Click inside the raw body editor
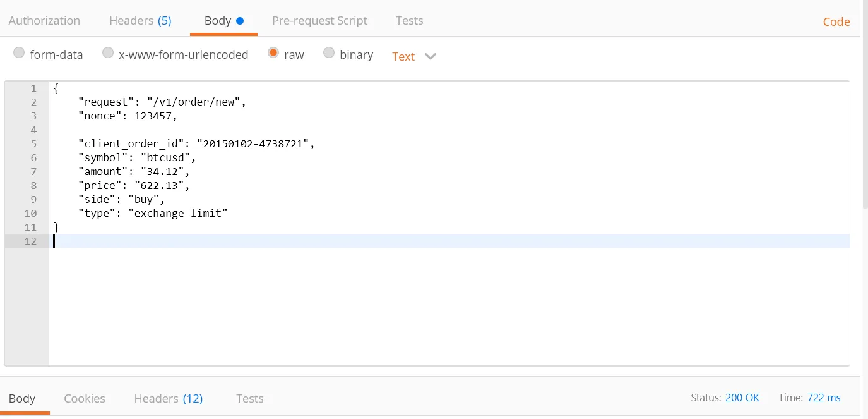Screen dimensions: 868x419 (442, 297)
